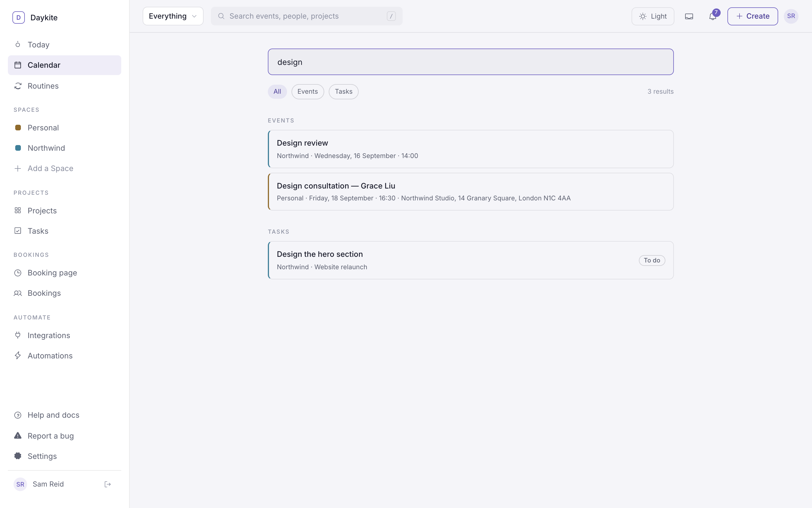
Task: Open notifications bell with 7 badge
Action: (x=713, y=16)
